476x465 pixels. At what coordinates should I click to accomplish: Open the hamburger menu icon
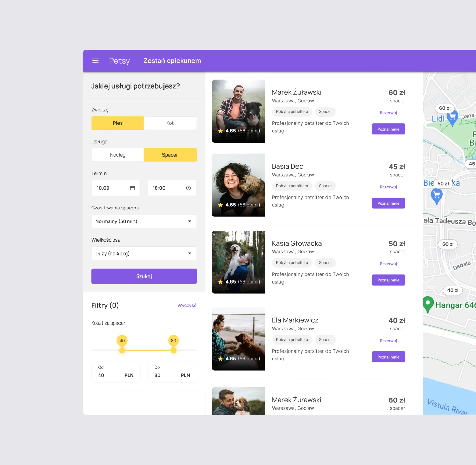(x=95, y=61)
